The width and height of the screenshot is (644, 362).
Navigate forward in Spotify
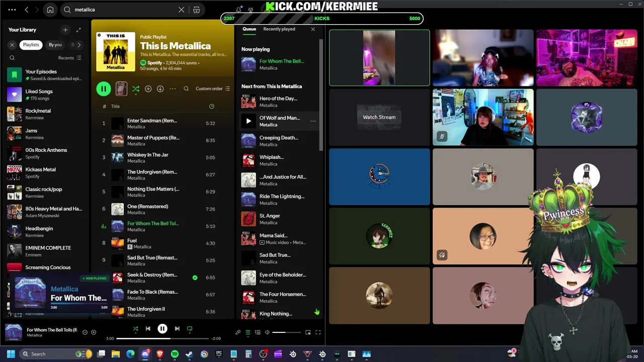point(37,10)
